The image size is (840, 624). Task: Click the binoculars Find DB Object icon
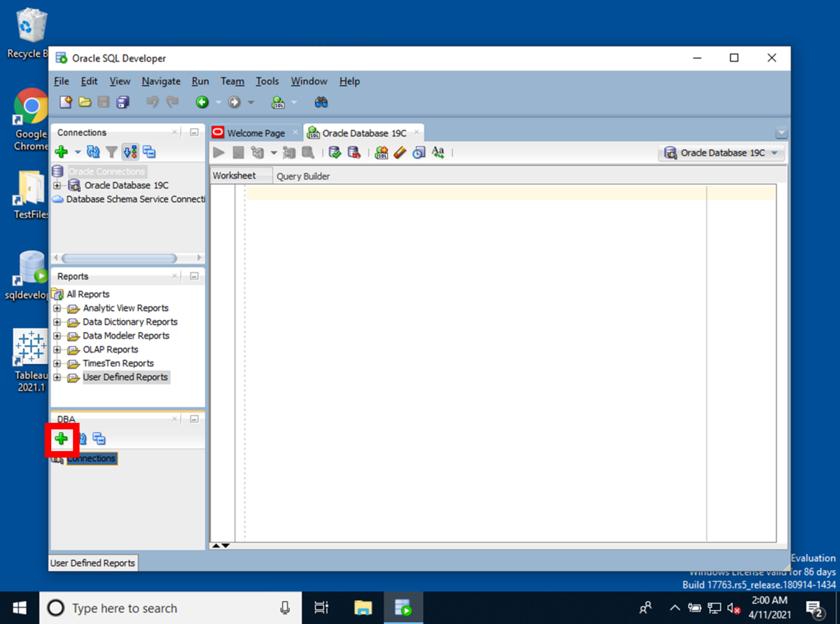(x=321, y=102)
